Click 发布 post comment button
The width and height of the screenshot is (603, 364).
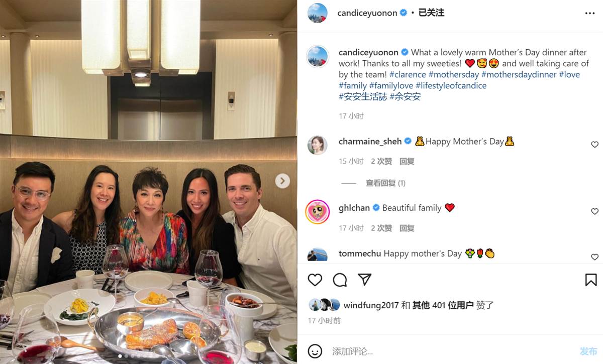[588, 351]
